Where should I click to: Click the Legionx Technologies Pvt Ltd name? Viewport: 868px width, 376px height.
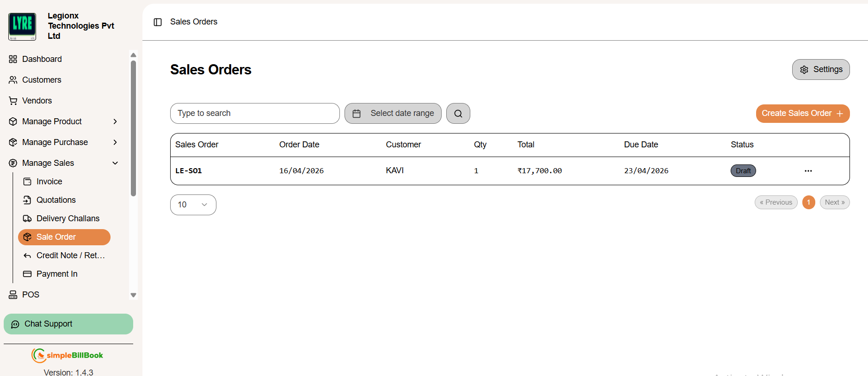click(x=81, y=26)
